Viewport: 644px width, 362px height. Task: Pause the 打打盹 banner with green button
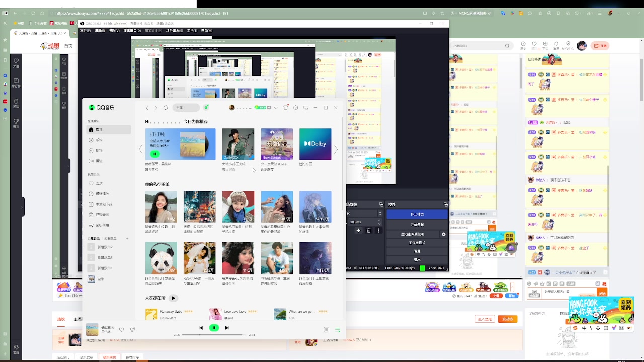click(x=154, y=154)
